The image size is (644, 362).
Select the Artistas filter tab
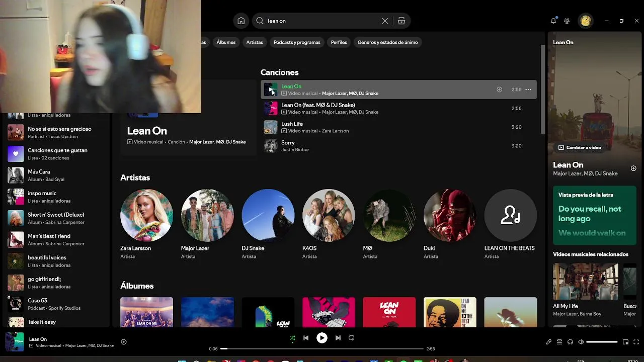pyautogui.click(x=255, y=42)
